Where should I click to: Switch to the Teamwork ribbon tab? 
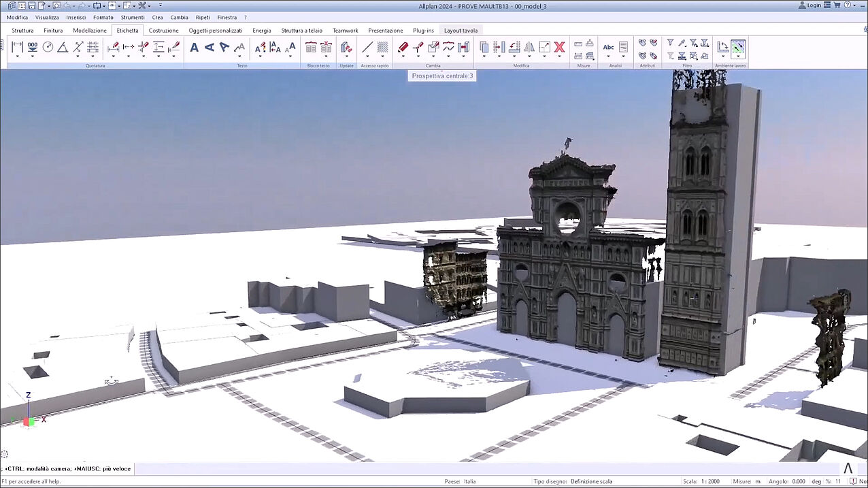(345, 31)
